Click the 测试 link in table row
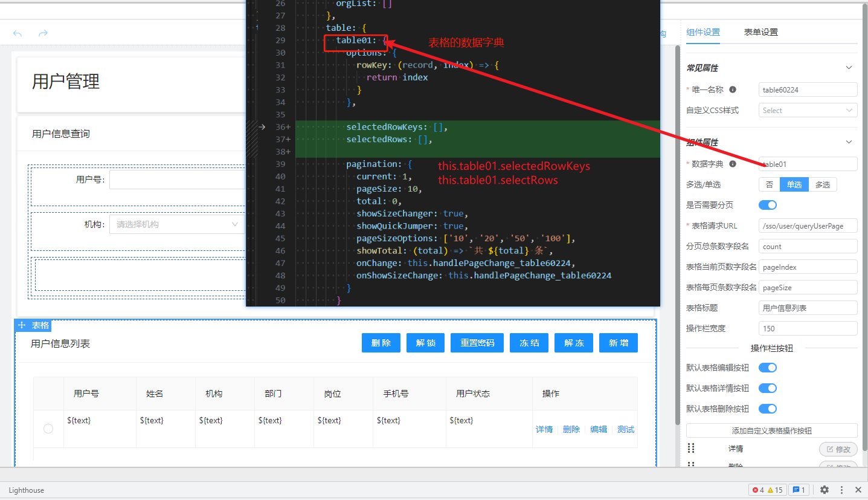The width and height of the screenshot is (868, 500). pyautogui.click(x=626, y=429)
